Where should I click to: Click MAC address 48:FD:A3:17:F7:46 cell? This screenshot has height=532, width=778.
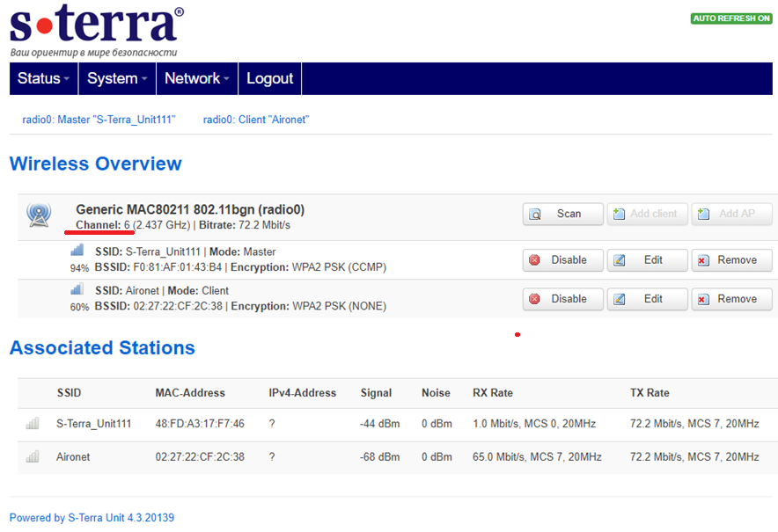coord(200,424)
